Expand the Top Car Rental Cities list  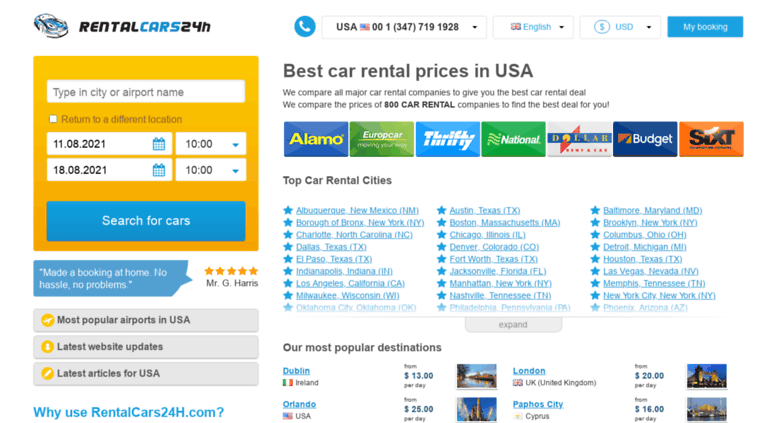tap(513, 325)
